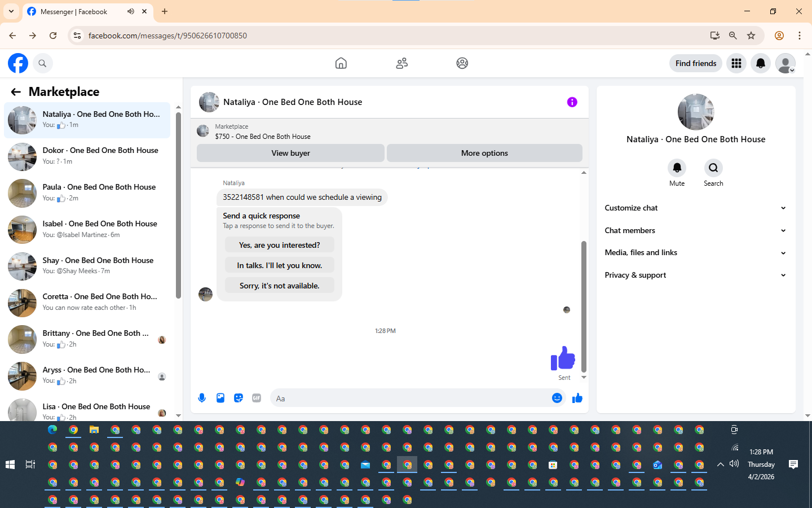Click the View buyer button

click(290, 153)
